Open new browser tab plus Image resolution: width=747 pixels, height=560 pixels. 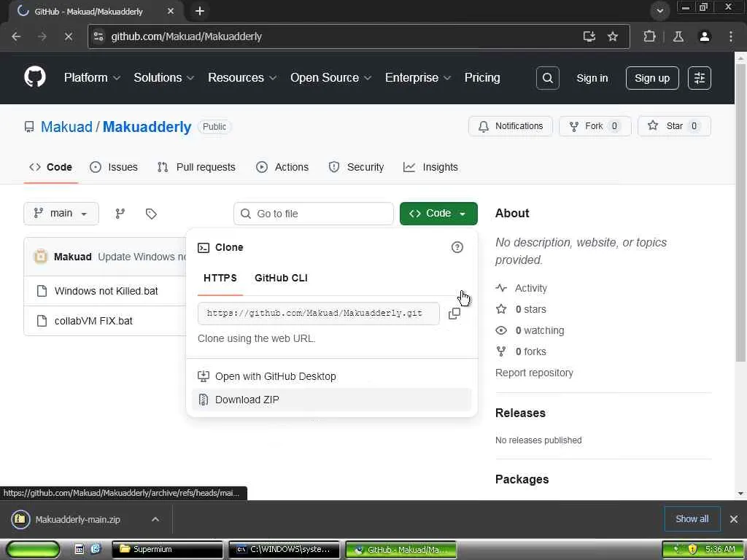coord(200,11)
